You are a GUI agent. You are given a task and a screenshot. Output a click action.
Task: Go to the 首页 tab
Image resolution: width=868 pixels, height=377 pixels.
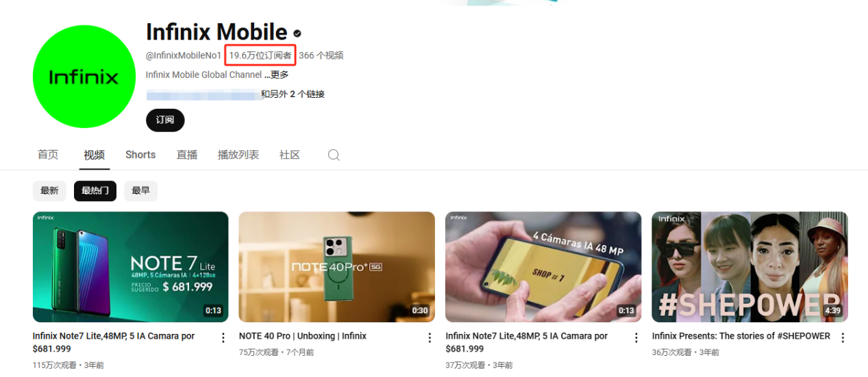(x=48, y=155)
